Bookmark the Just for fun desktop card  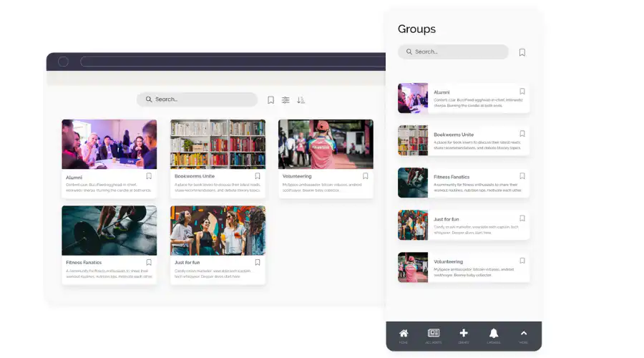point(258,262)
